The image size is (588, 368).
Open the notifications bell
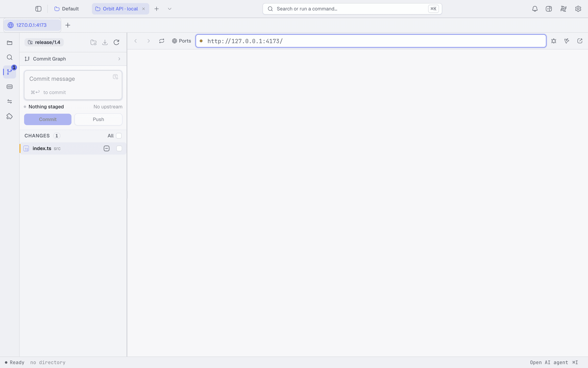point(535,9)
